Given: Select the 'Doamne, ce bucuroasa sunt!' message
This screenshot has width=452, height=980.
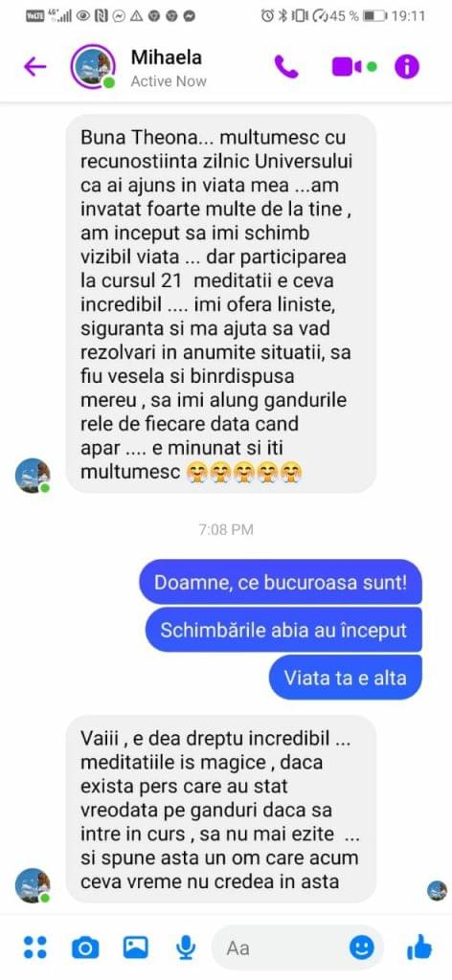Looking at the screenshot, I should (281, 583).
